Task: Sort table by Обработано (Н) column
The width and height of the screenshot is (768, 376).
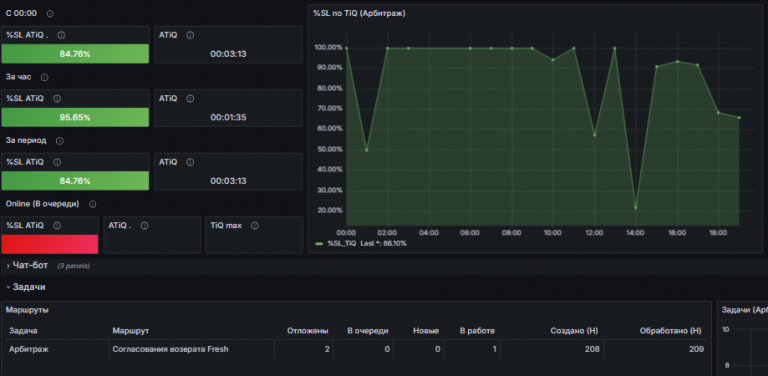Action: [671, 331]
